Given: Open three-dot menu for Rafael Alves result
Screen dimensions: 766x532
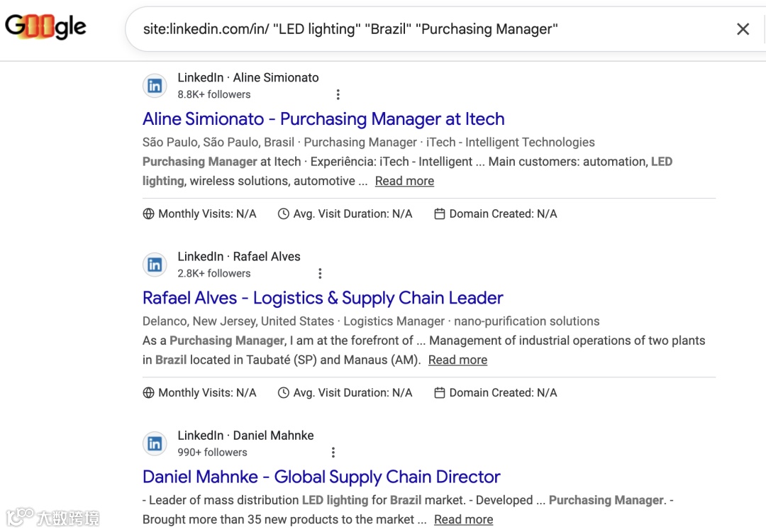Looking at the screenshot, I should 320,273.
